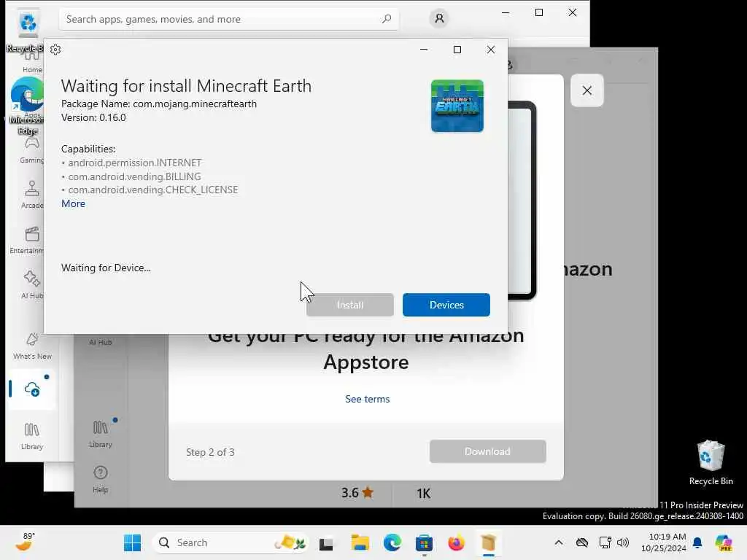
Task: Open What's New in Store sidebar
Action: 32,346
